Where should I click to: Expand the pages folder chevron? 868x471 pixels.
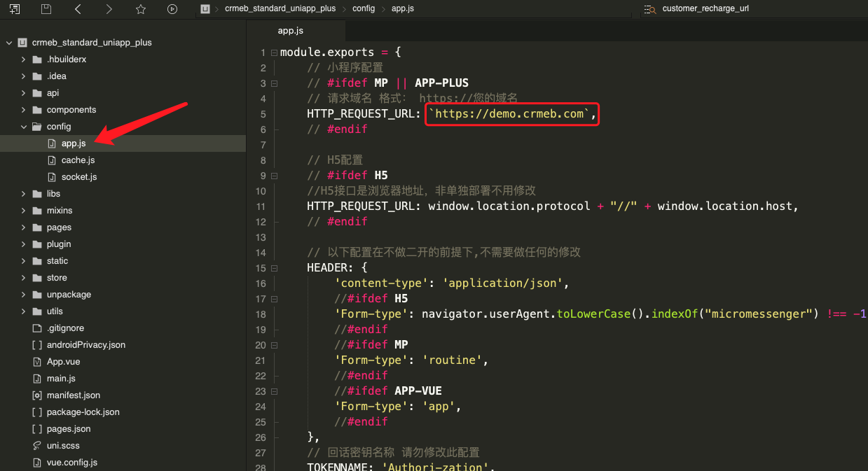[25, 227]
